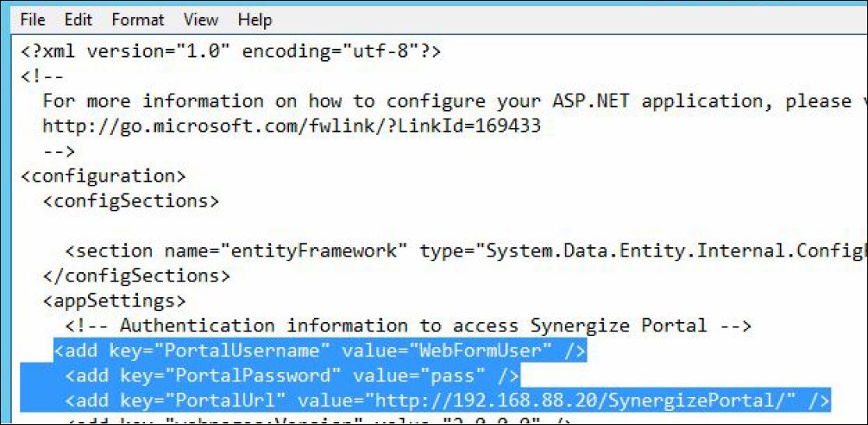868x425 pixels.
Task: Click the opening configSections tag
Action: [131, 201]
